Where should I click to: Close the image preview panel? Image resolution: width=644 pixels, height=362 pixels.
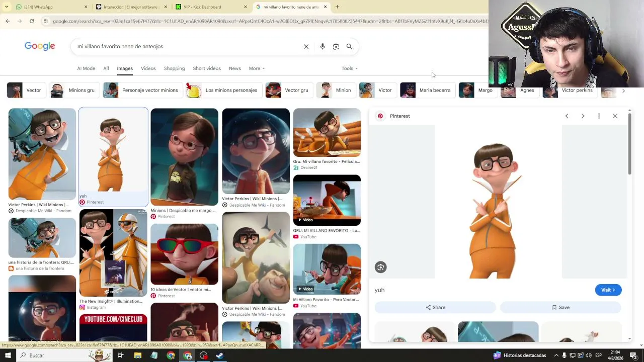(615, 116)
